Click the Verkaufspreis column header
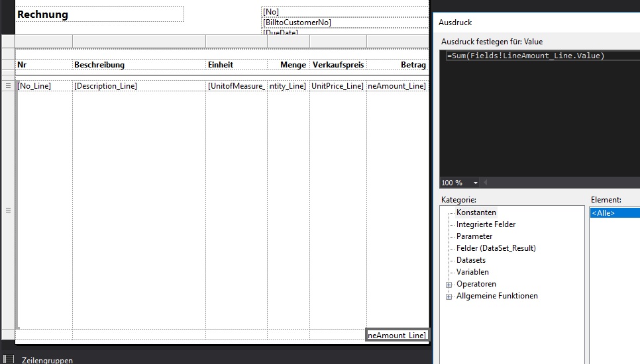 pos(338,65)
